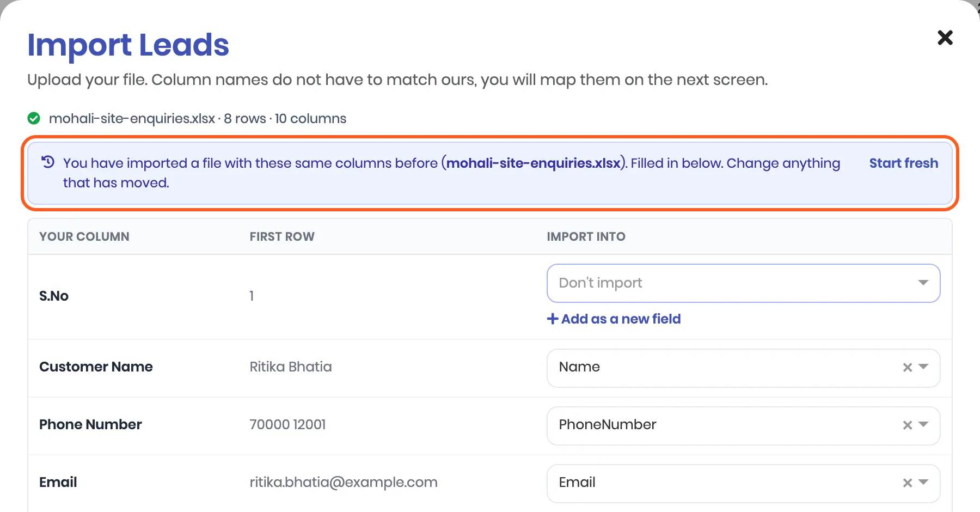Screen dimensions: 980x512
Task: Click Add as a new field
Action: [614, 319]
